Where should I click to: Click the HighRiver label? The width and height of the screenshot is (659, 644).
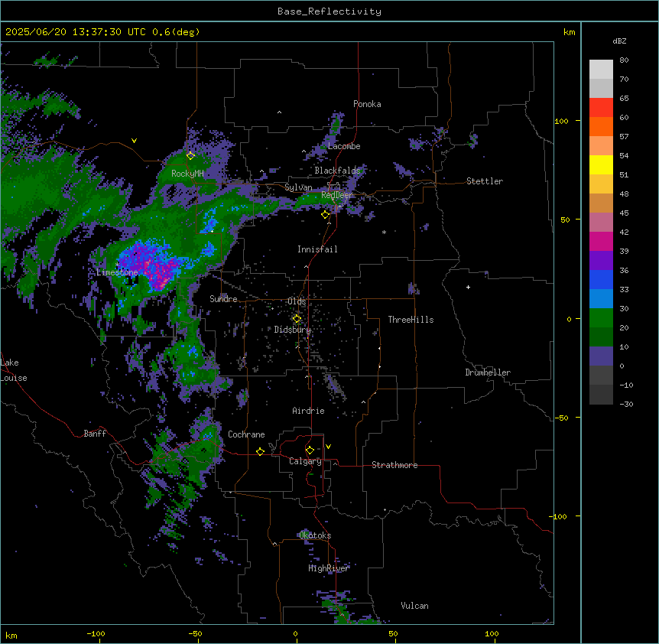pos(329,568)
